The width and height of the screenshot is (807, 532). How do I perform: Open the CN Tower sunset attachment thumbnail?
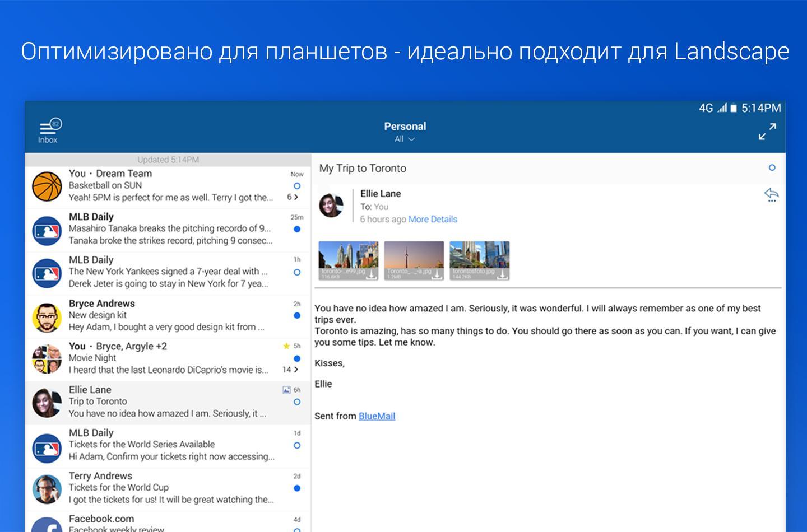click(414, 261)
